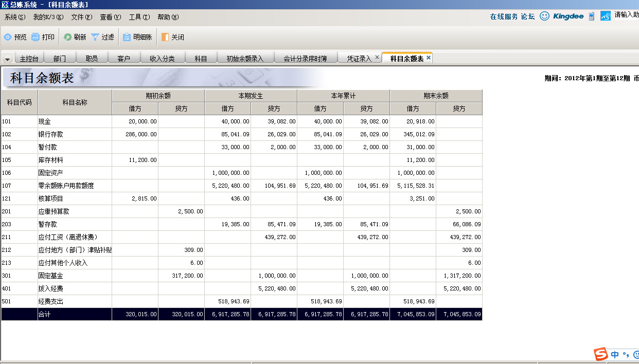The width and height of the screenshot is (639, 364).
Task: Click the 打印 (Print) printer icon
Action: 35,37
